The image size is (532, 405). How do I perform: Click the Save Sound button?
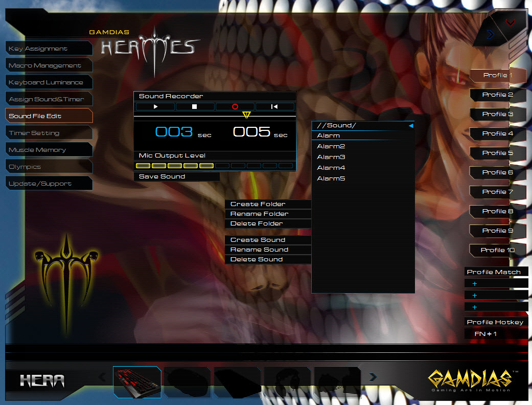[177, 176]
